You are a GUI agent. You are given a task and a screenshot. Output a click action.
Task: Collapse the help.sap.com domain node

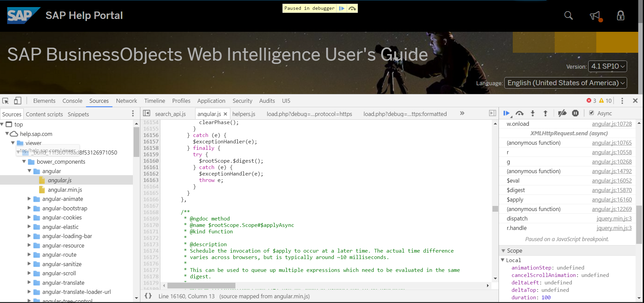(7, 134)
